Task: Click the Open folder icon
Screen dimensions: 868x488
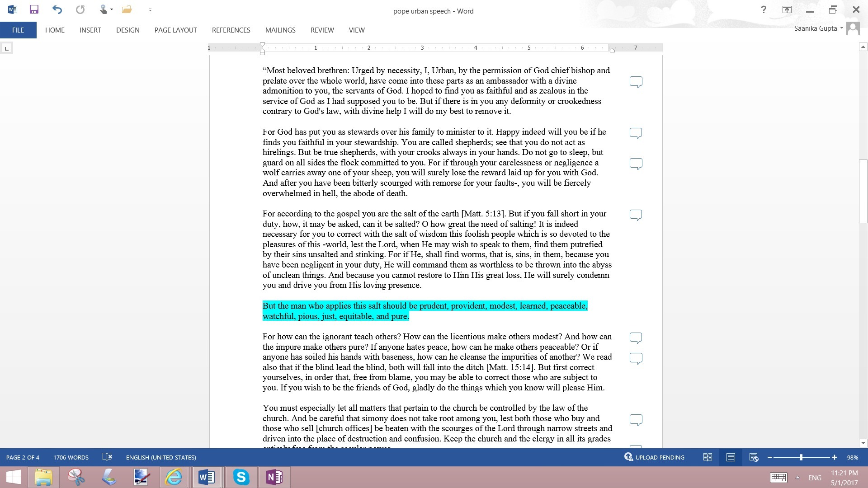Action: point(127,9)
